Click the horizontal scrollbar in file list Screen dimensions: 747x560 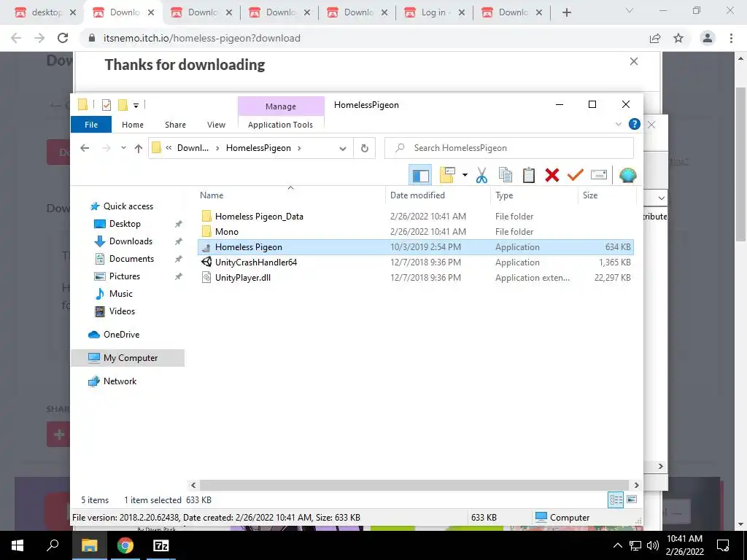pos(414,485)
